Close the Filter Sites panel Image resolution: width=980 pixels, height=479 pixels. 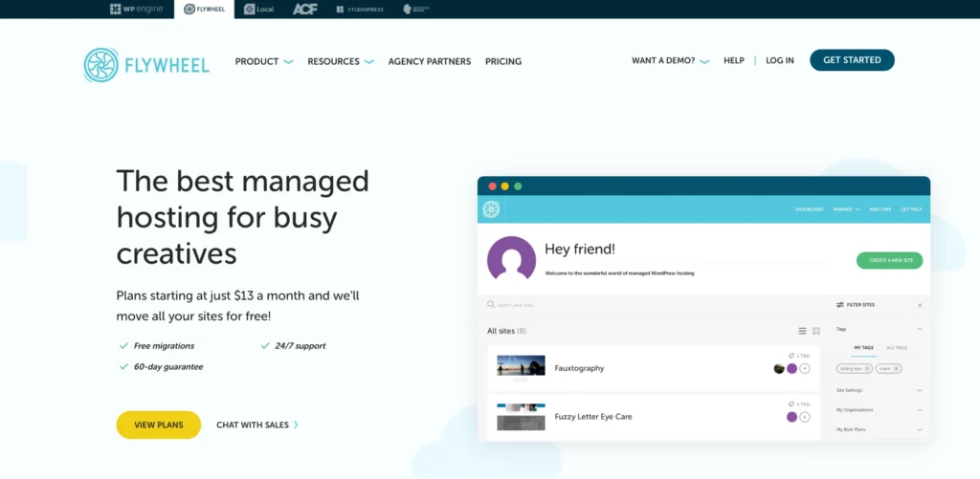point(920,305)
